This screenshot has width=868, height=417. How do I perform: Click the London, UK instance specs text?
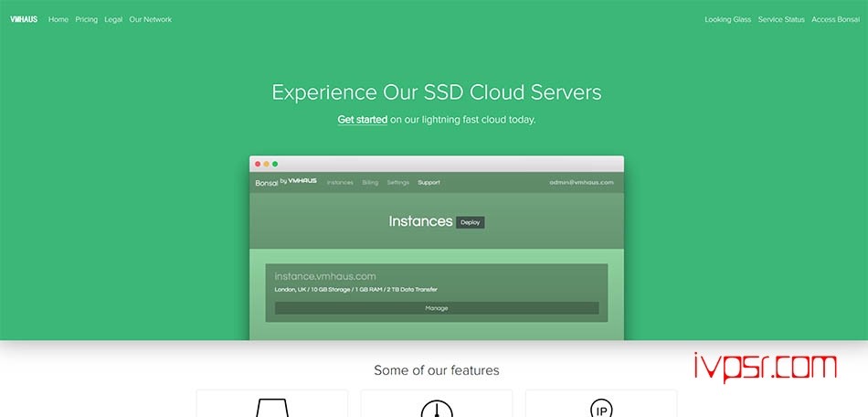pos(356,290)
